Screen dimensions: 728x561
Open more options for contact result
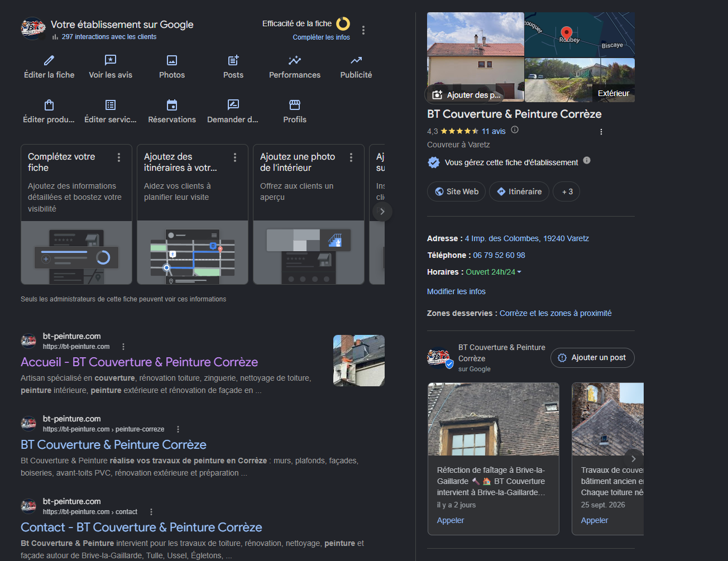tap(151, 512)
